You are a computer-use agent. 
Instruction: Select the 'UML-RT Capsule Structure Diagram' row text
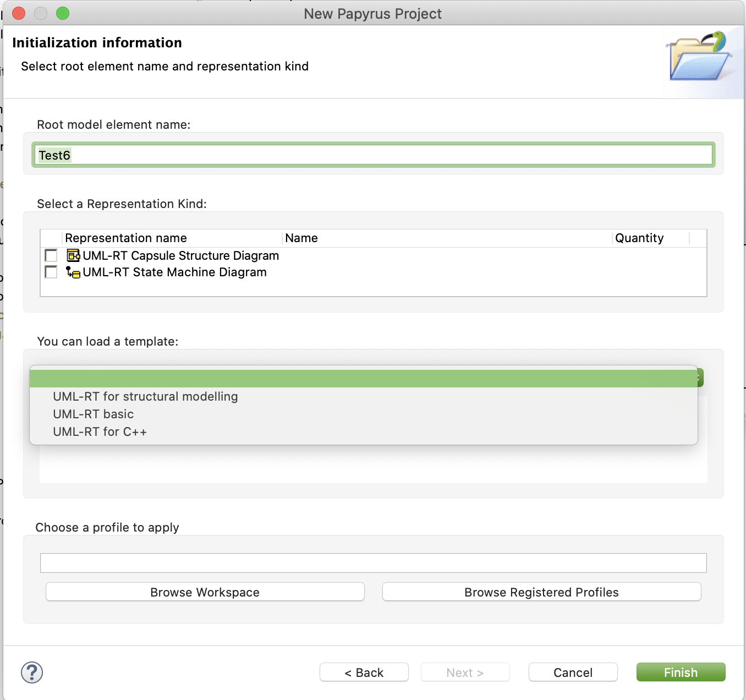[x=181, y=255]
